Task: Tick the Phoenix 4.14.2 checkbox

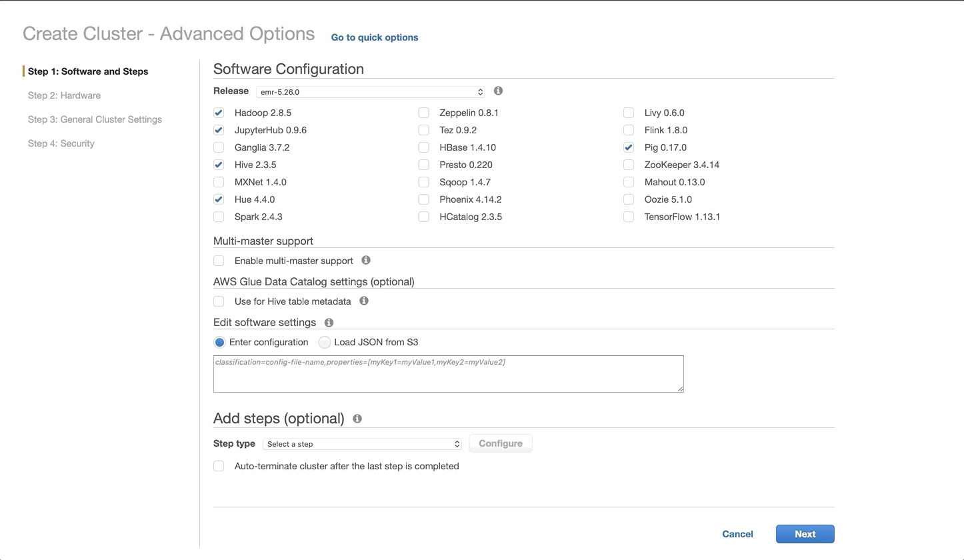Action: [423, 199]
